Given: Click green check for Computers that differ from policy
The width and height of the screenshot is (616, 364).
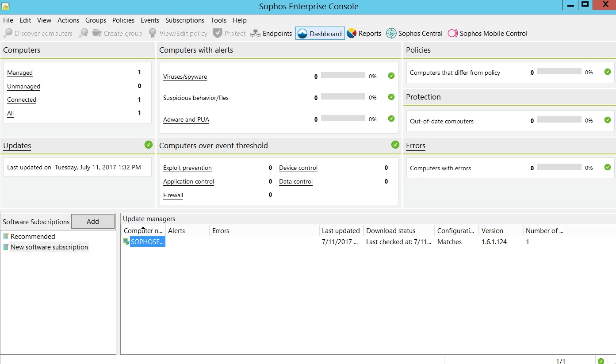Looking at the screenshot, I should click(x=608, y=72).
